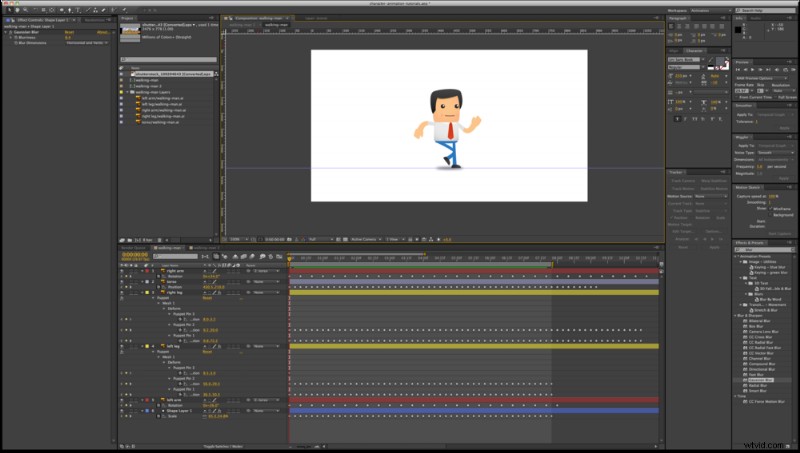Viewport: 800px width, 453px height.
Task: Click the Project panel flowchart icon
Action: [x=216, y=74]
